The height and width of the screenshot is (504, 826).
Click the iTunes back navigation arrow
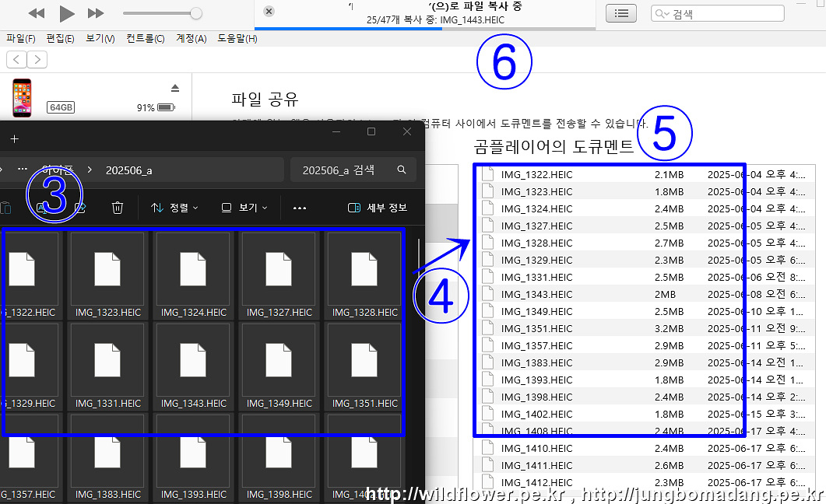17,59
